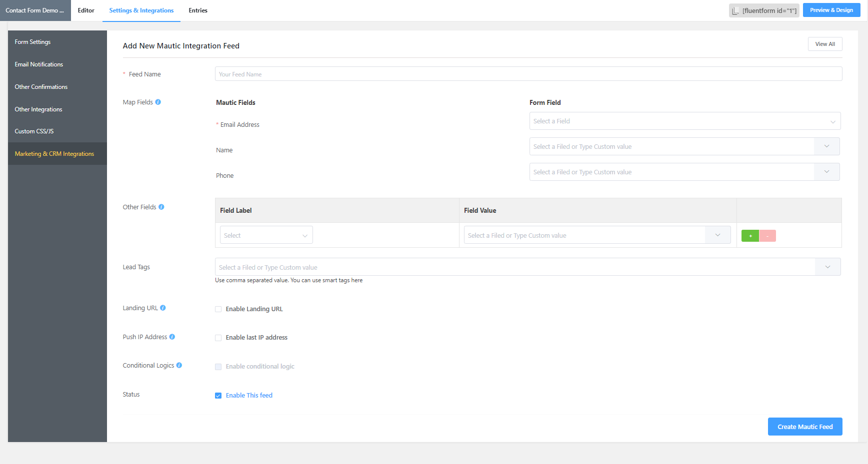Copy the fluentform id shortcode

point(764,10)
